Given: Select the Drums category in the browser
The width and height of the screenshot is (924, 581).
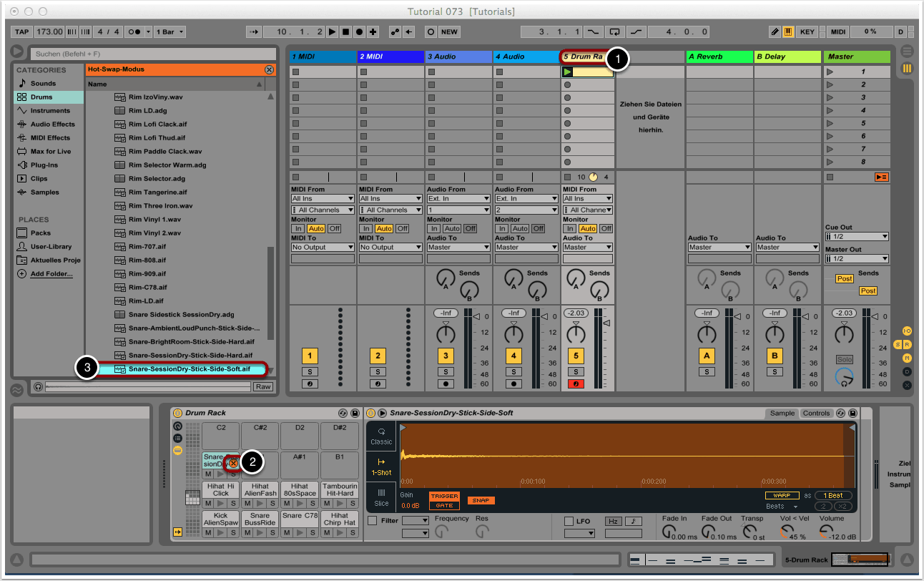Looking at the screenshot, I should 42,97.
